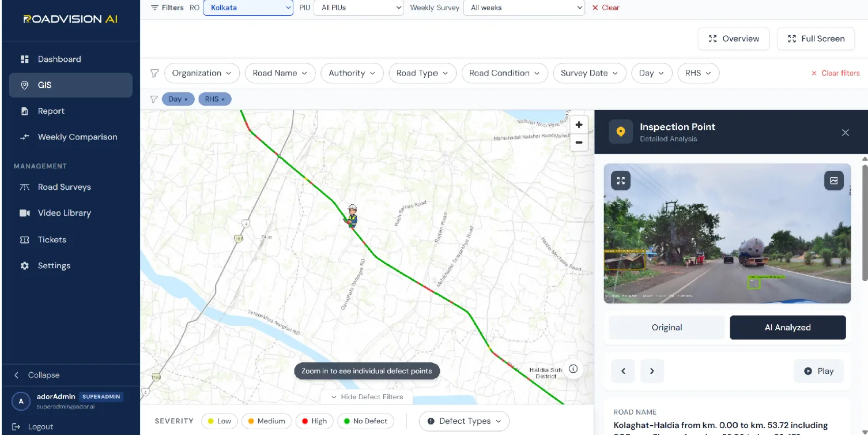
Task: Open the RO Kolkata dropdown
Action: pyautogui.click(x=248, y=7)
